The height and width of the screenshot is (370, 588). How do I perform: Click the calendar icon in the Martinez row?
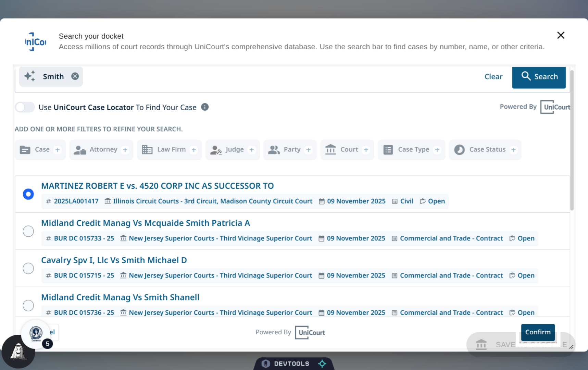pyautogui.click(x=322, y=201)
